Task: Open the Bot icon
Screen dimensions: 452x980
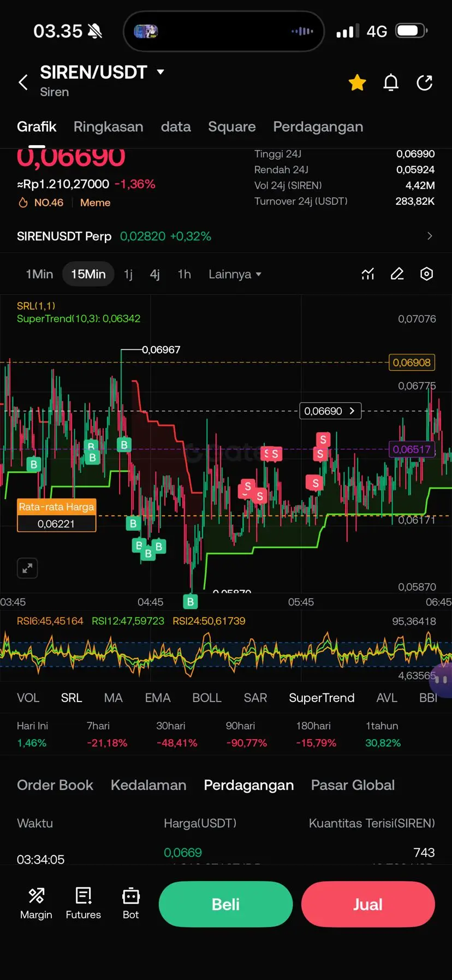Action: coord(131,904)
